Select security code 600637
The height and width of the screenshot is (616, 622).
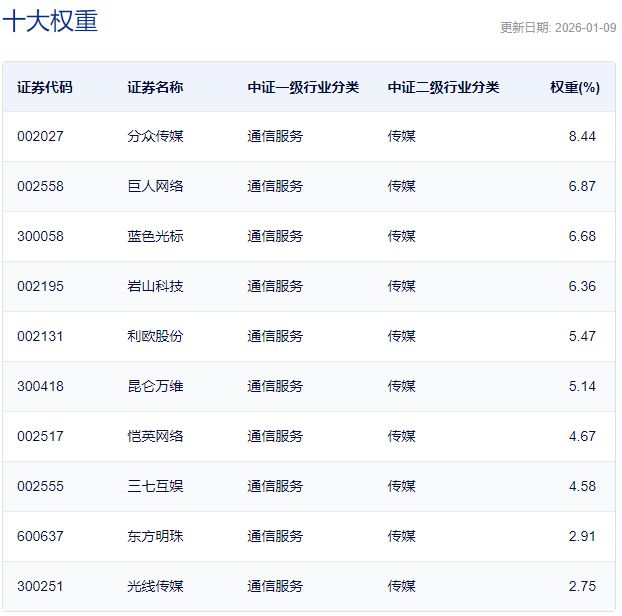click(x=40, y=536)
